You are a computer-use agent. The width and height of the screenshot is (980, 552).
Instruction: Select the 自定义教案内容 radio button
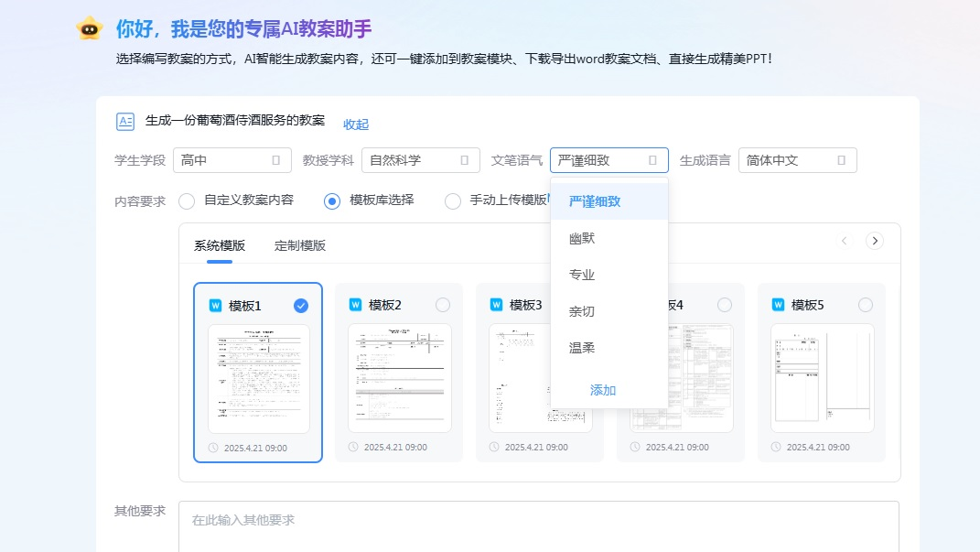187,201
